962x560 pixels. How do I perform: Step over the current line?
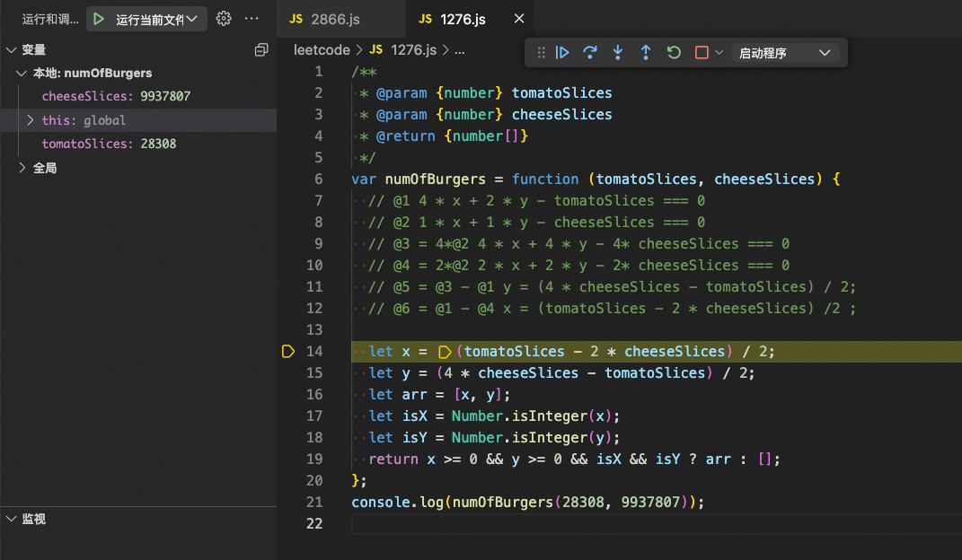(x=590, y=53)
